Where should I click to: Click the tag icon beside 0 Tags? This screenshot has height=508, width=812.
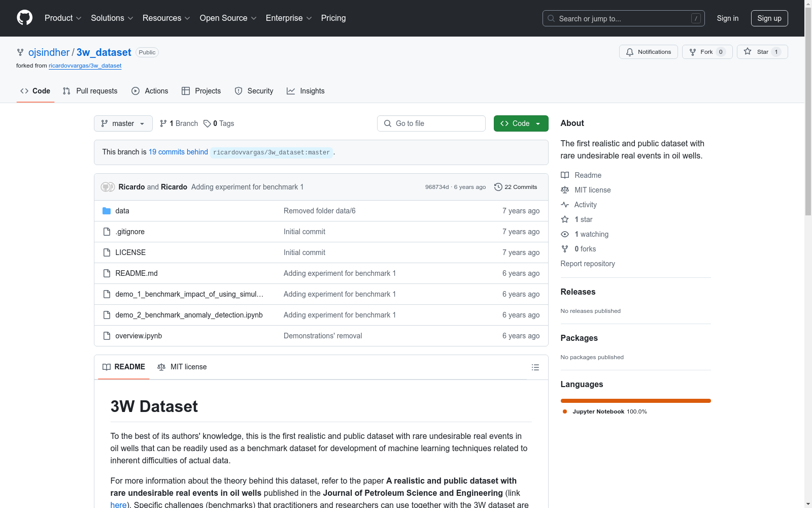207,123
